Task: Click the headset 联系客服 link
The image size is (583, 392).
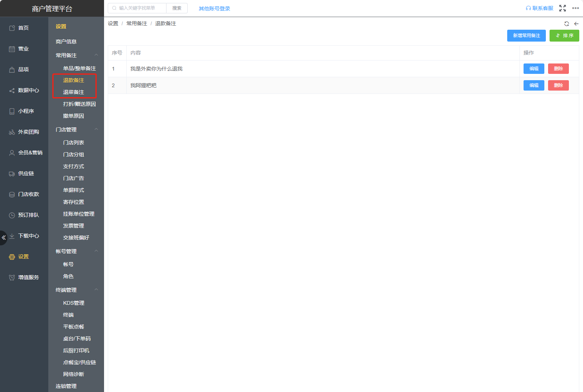Action: [540, 8]
